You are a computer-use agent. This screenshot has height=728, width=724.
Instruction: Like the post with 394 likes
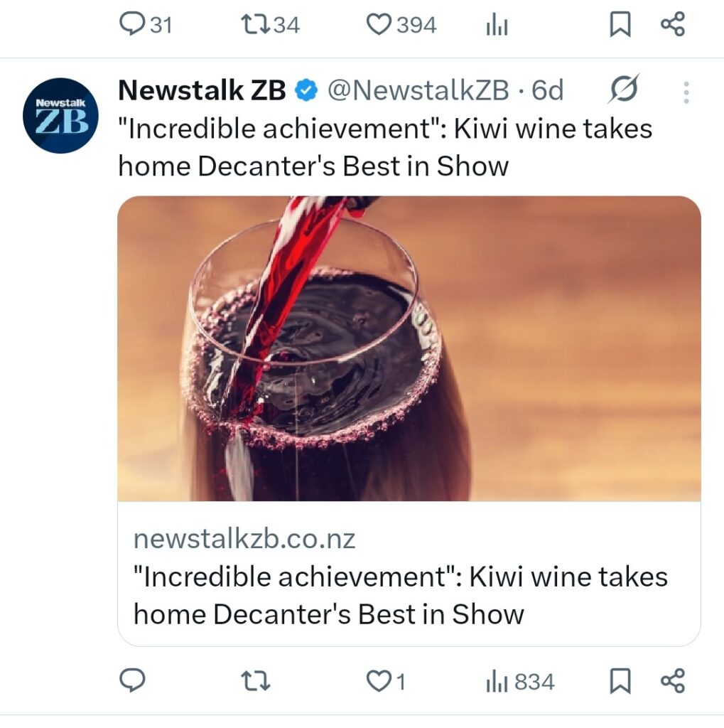coord(379,26)
